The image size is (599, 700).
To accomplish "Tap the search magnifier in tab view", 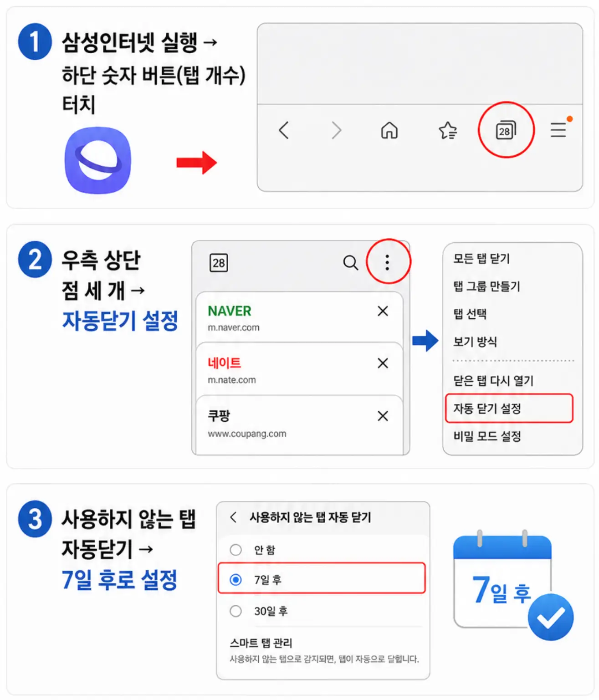I will tap(350, 262).
